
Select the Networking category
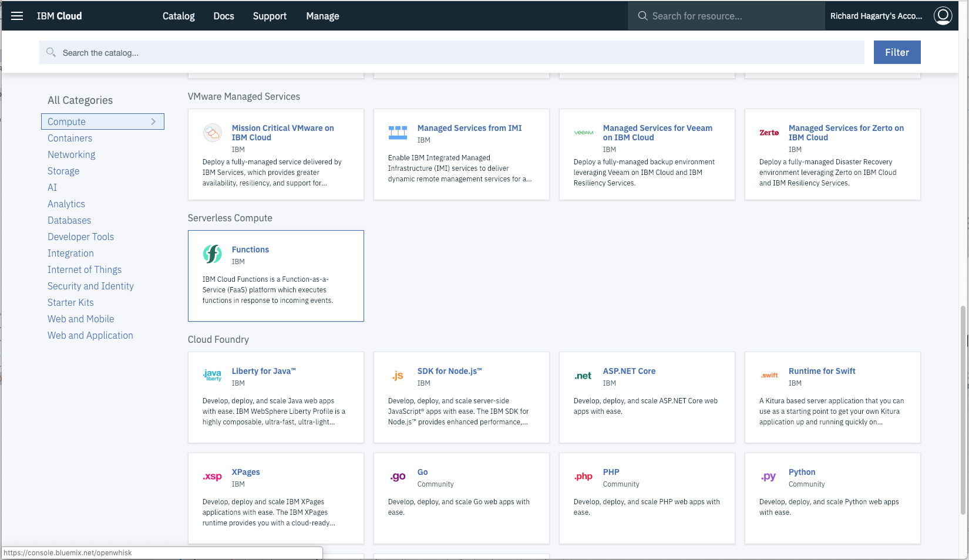[x=71, y=154]
